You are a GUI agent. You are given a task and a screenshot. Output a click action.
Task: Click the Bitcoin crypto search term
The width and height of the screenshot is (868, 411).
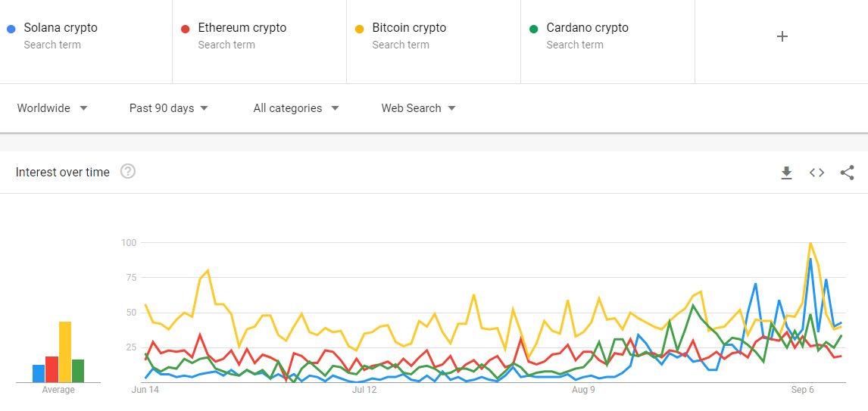(x=409, y=28)
